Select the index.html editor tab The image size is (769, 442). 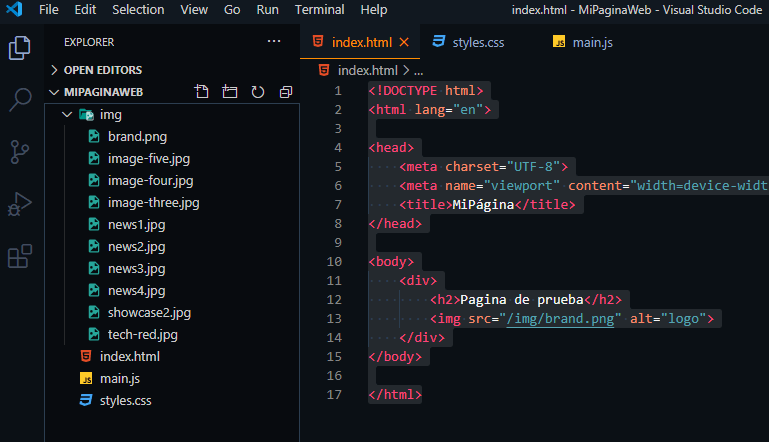coord(360,42)
